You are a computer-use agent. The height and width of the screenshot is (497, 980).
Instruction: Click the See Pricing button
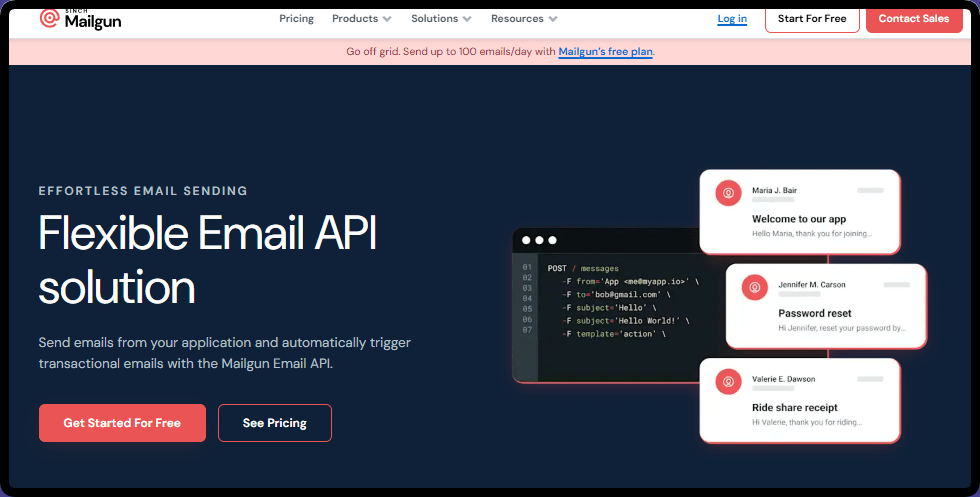click(x=274, y=423)
